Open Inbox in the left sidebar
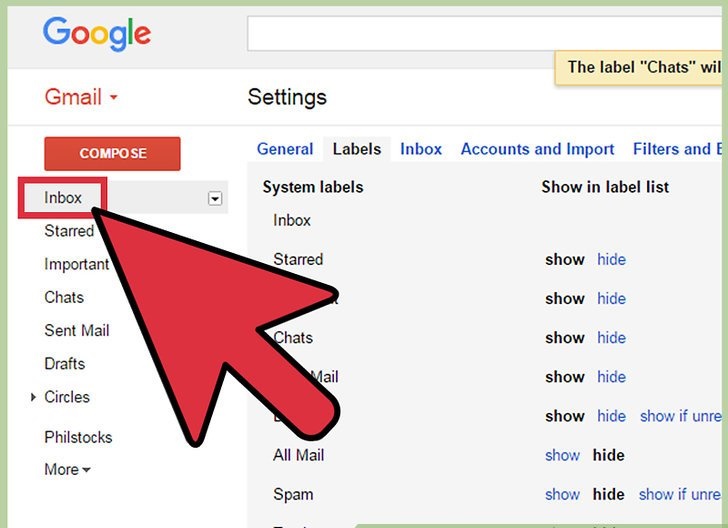Image resolution: width=728 pixels, height=528 pixels. 63,198
